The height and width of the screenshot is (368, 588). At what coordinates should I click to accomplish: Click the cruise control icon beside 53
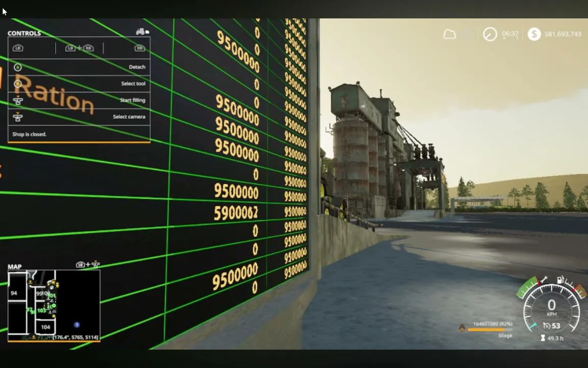[x=547, y=326]
